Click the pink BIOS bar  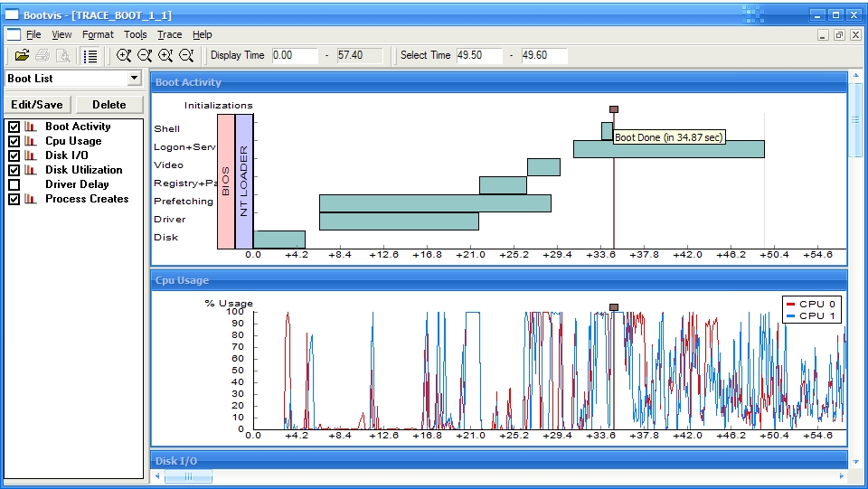pyautogui.click(x=226, y=182)
